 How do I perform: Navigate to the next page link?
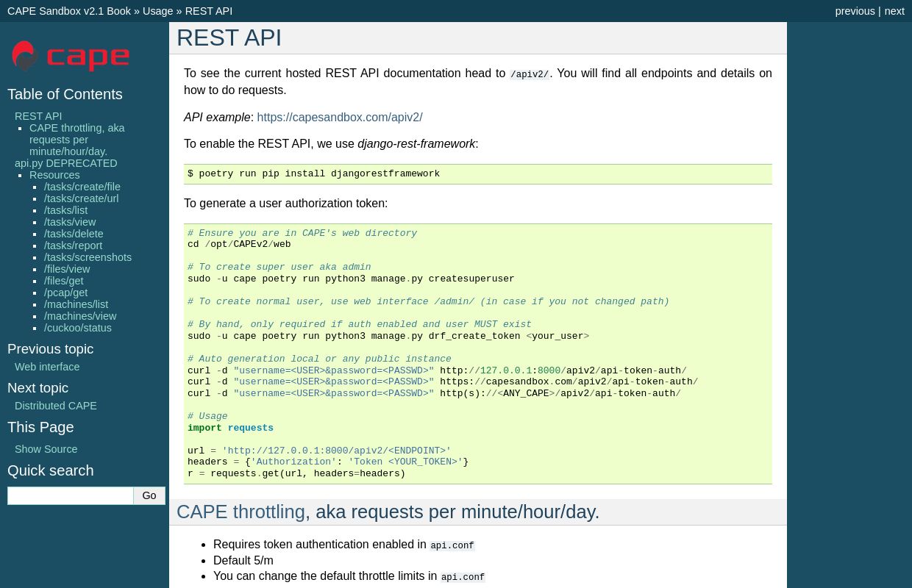point(894,11)
